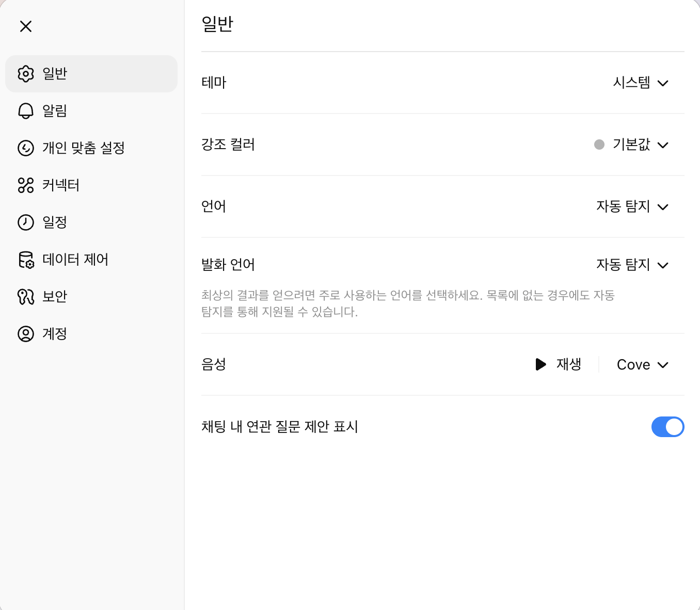
Task: Open 개인 맞춤 설정 via its clock icon
Action: [x=25, y=148]
